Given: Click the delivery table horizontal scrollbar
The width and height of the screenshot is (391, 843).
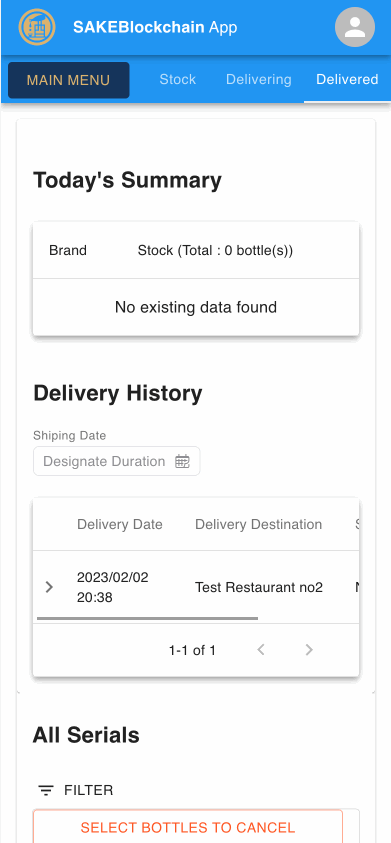Looking at the screenshot, I should tap(147, 619).
